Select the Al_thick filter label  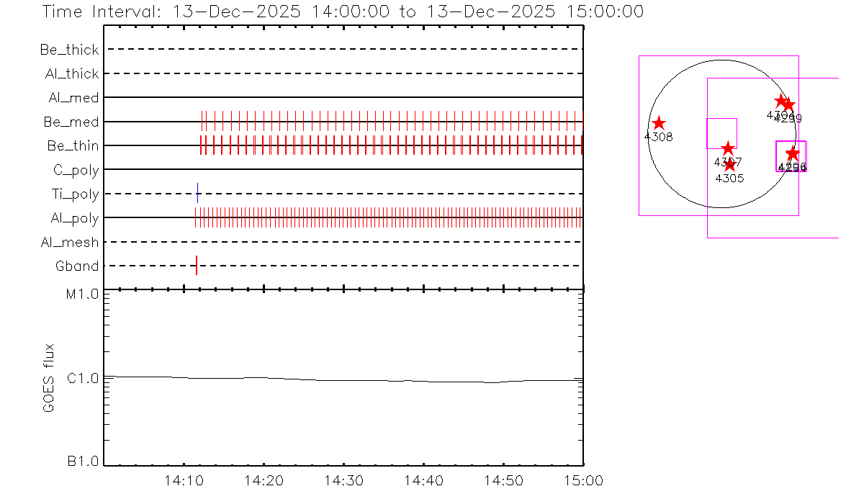71,73
